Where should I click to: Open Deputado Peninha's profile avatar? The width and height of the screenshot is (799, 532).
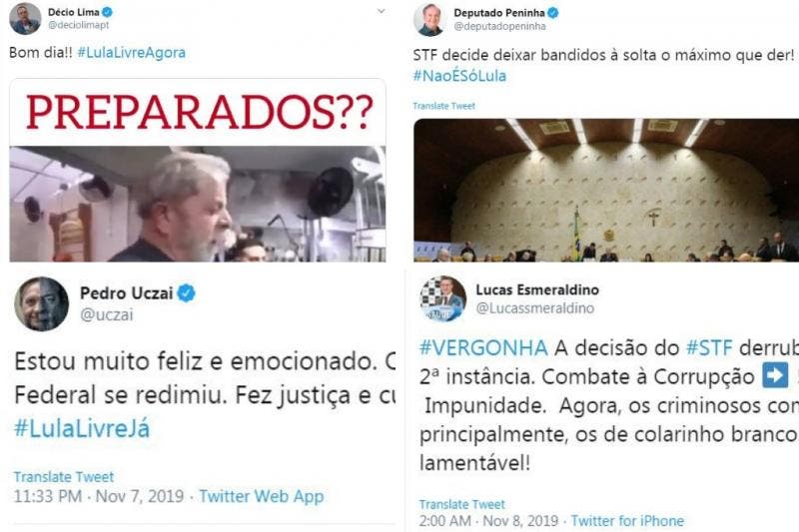pyautogui.click(x=429, y=20)
